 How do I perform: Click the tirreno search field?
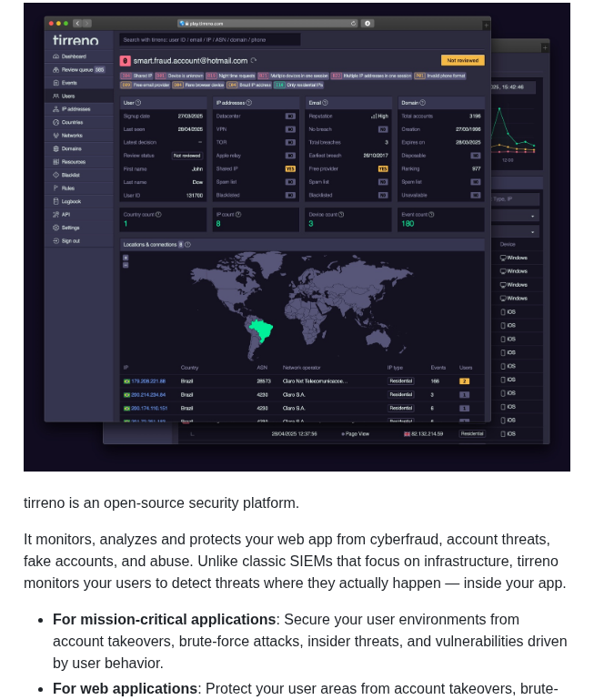point(210,40)
